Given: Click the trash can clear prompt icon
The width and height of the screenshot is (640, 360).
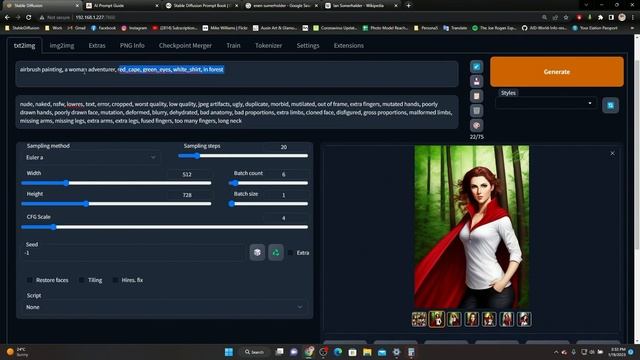Looking at the screenshot, I should click(x=476, y=111).
